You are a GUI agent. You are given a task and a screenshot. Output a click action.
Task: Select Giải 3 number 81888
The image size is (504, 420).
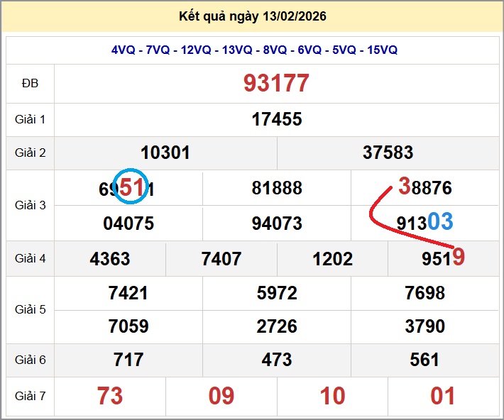(277, 188)
